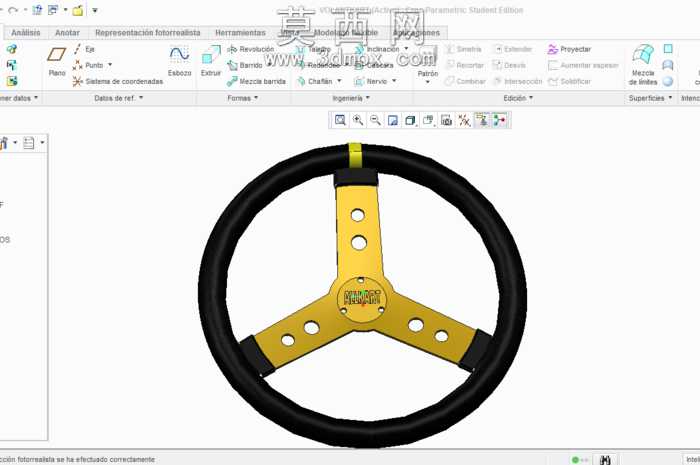
Task: Toggle the datum display filters icon
Action: pos(464,120)
